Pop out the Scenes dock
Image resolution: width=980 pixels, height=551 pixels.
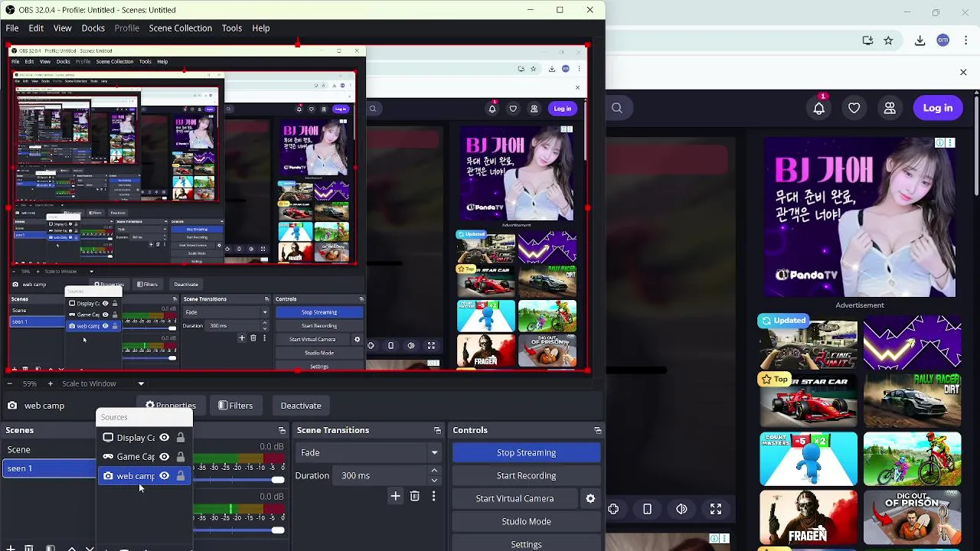(282, 430)
